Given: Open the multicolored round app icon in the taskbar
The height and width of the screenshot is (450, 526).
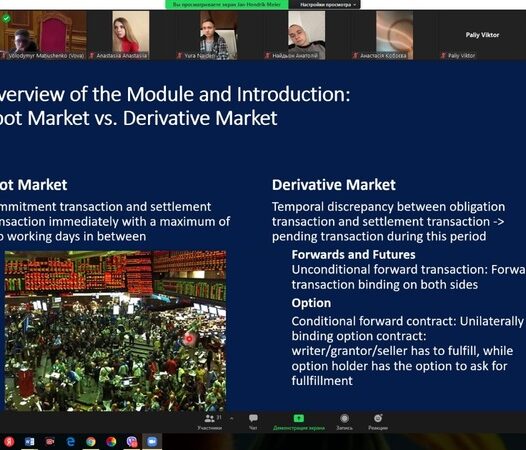Looking at the screenshot, I should pos(111,442).
